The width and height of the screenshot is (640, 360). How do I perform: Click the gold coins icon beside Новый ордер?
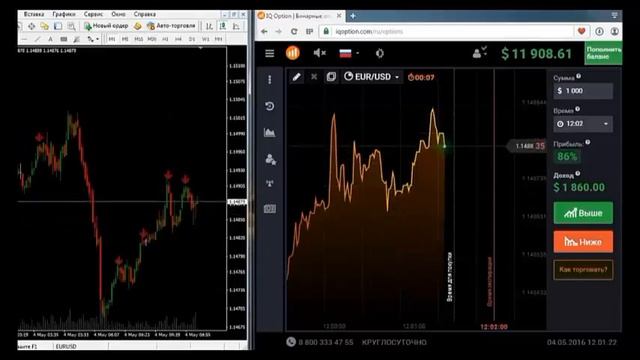point(138,26)
